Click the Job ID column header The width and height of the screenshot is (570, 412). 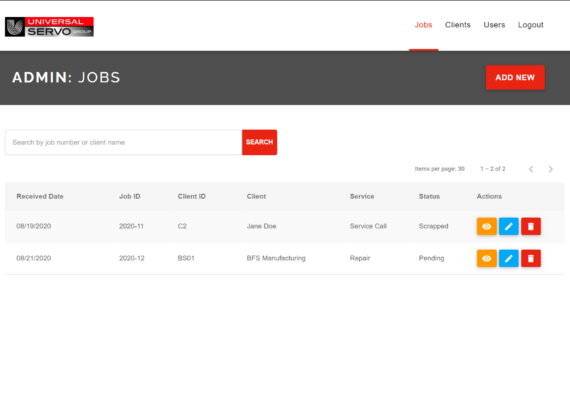coord(130,196)
